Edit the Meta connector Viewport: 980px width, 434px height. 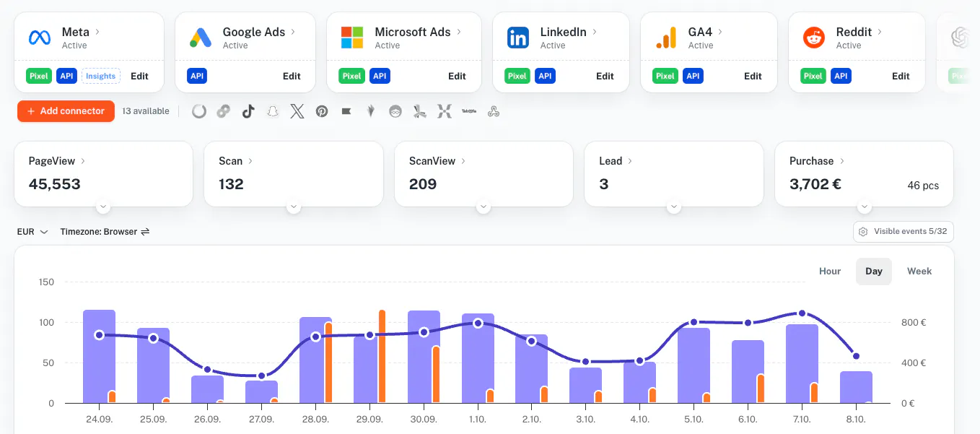click(x=139, y=76)
